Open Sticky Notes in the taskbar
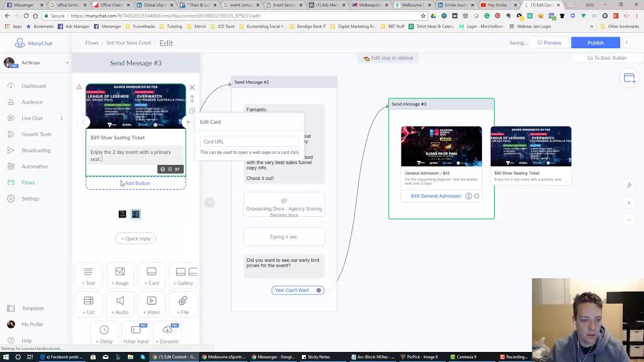644x362 pixels. pos(315,357)
